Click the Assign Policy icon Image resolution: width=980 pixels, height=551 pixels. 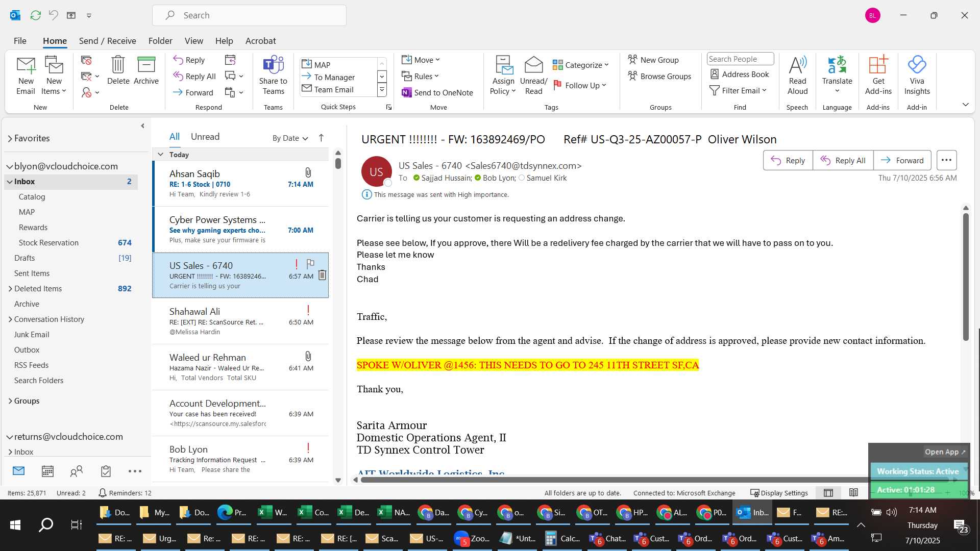[x=503, y=76]
